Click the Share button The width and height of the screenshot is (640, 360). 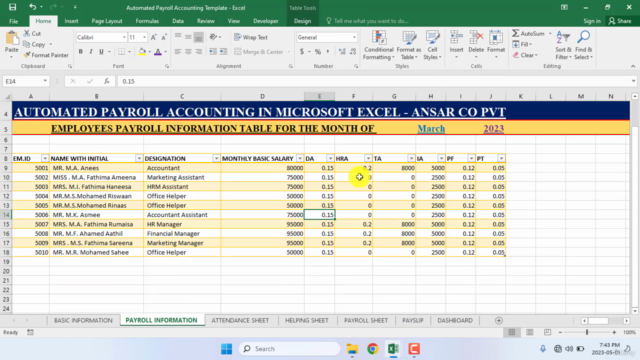[620, 21]
